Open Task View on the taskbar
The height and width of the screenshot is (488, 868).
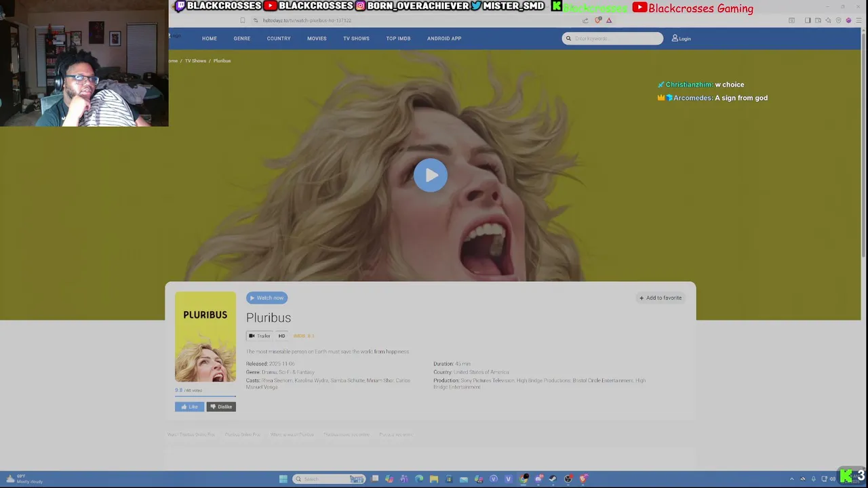(374, 479)
